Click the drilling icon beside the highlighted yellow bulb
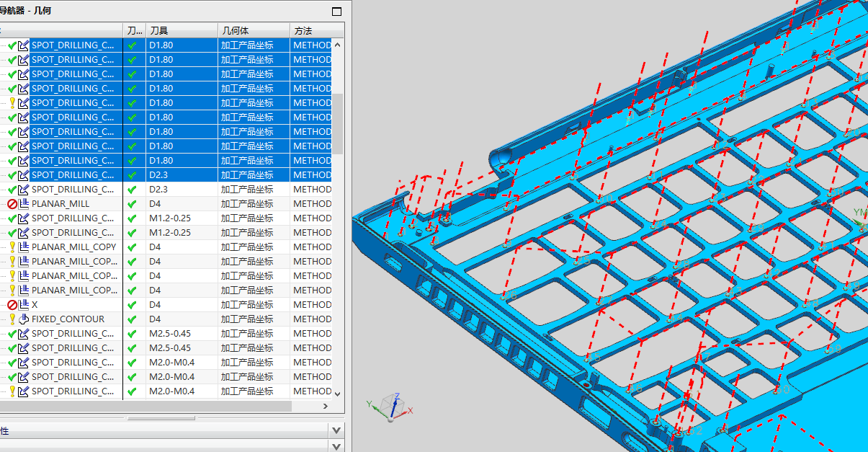The height and width of the screenshot is (452, 868). [x=24, y=103]
